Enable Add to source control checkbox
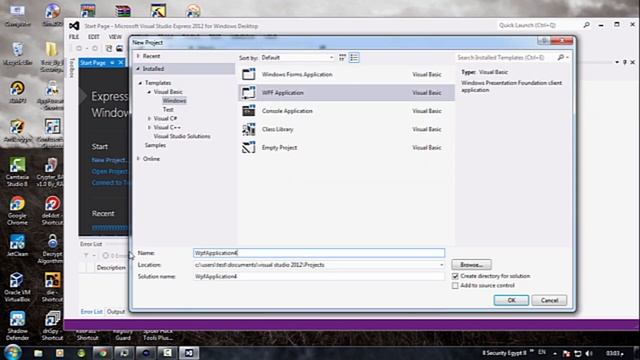The height and width of the screenshot is (360, 640). tap(455, 286)
